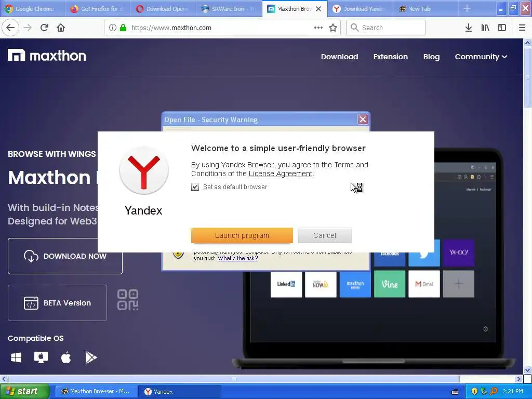Open the Library bookmarks icon
Image resolution: width=532 pixels, height=399 pixels.
tap(485, 28)
